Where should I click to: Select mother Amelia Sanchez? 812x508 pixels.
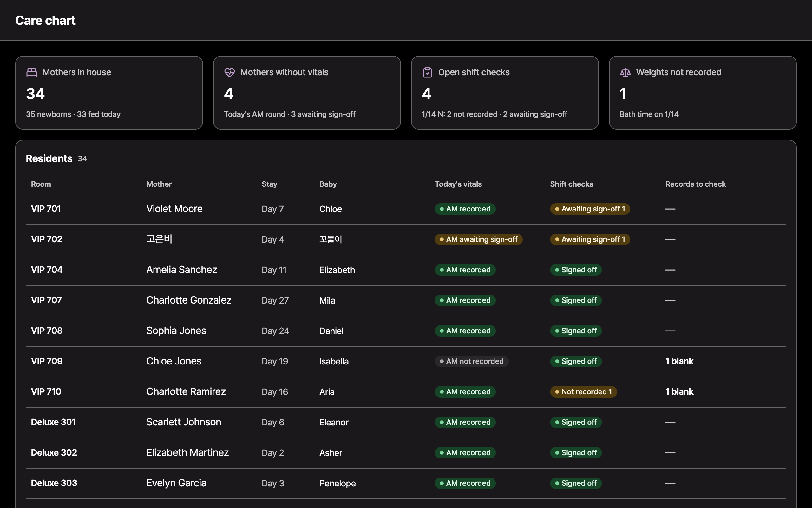tap(181, 270)
